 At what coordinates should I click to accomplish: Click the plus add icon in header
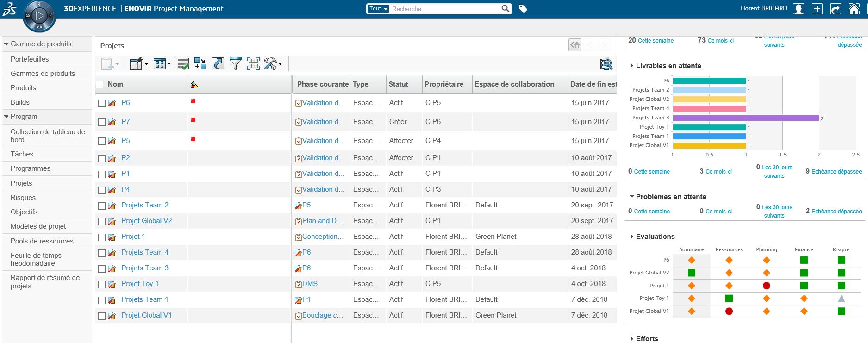point(817,9)
